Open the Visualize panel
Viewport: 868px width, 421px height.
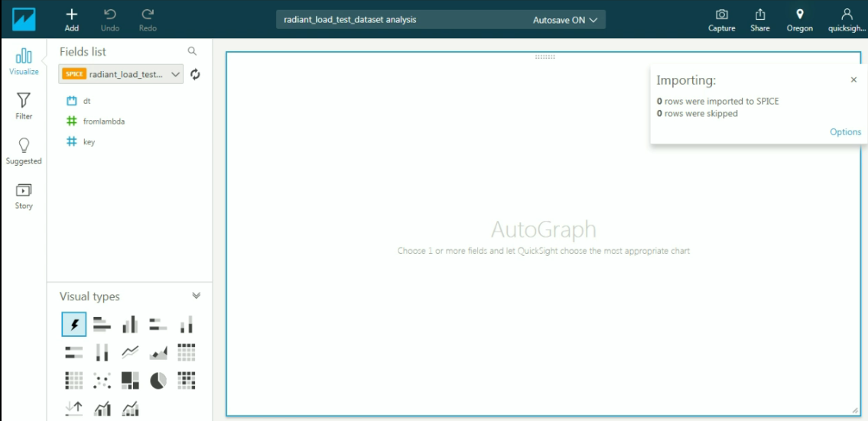(24, 61)
